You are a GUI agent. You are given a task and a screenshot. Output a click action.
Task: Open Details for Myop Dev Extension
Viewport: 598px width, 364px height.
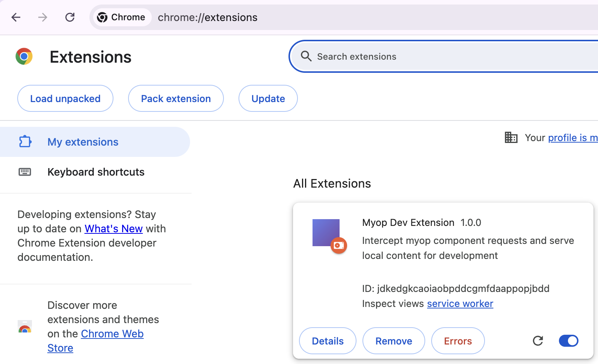coord(328,341)
